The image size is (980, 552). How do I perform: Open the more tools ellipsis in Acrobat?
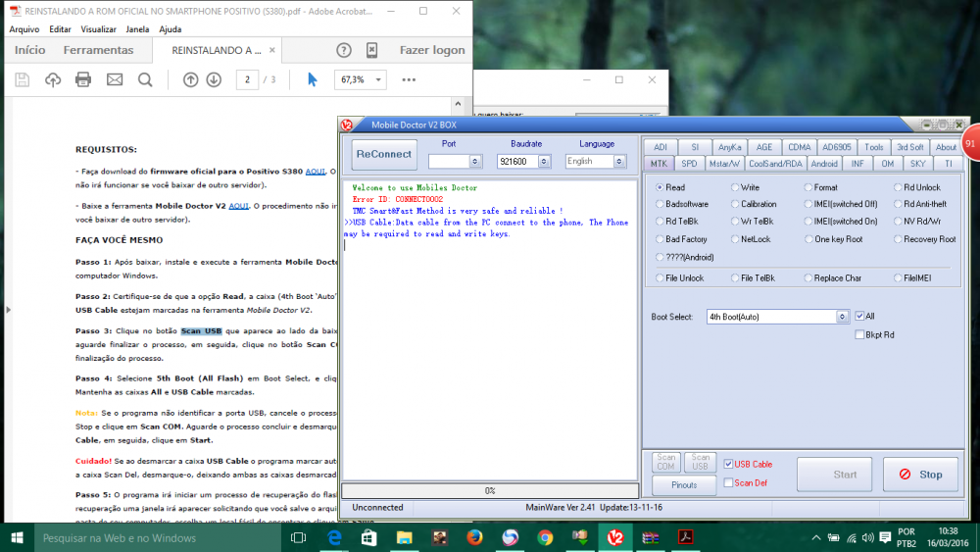click(x=409, y=79)
